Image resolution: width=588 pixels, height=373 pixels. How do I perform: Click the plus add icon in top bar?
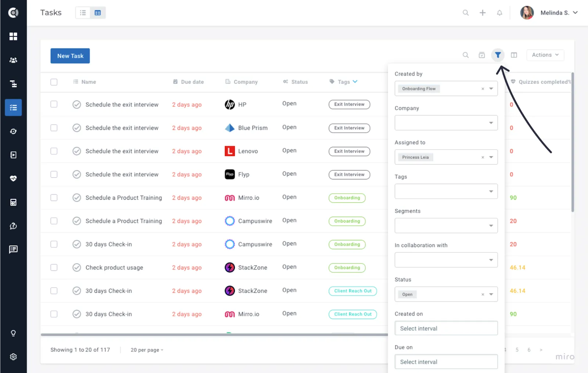click(483, 13)
